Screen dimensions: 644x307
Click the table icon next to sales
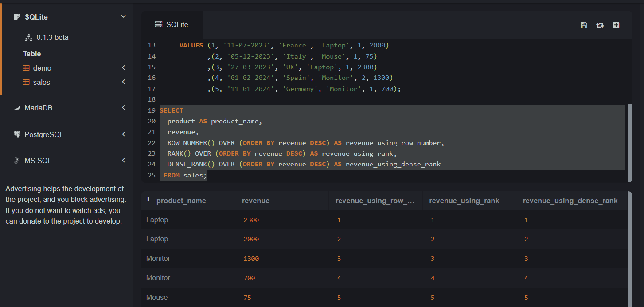point(26,82)
